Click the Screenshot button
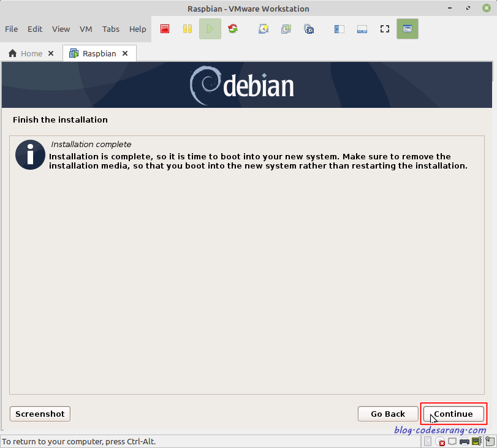This screenshot has width=497, height=448. [x=40, y=414]
